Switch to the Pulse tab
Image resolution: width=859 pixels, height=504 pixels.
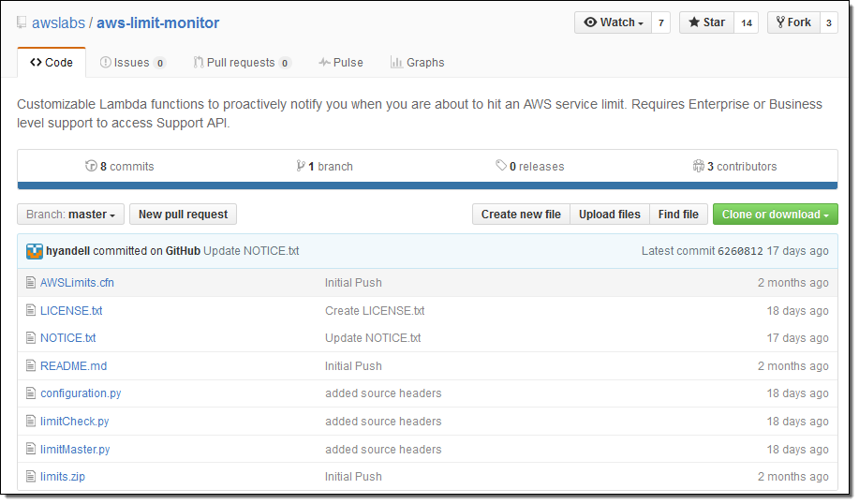click(x=341, y=63)
